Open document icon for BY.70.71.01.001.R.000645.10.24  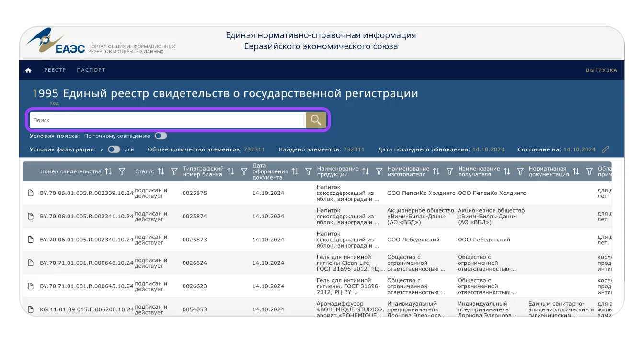click(x=31, y=286)
